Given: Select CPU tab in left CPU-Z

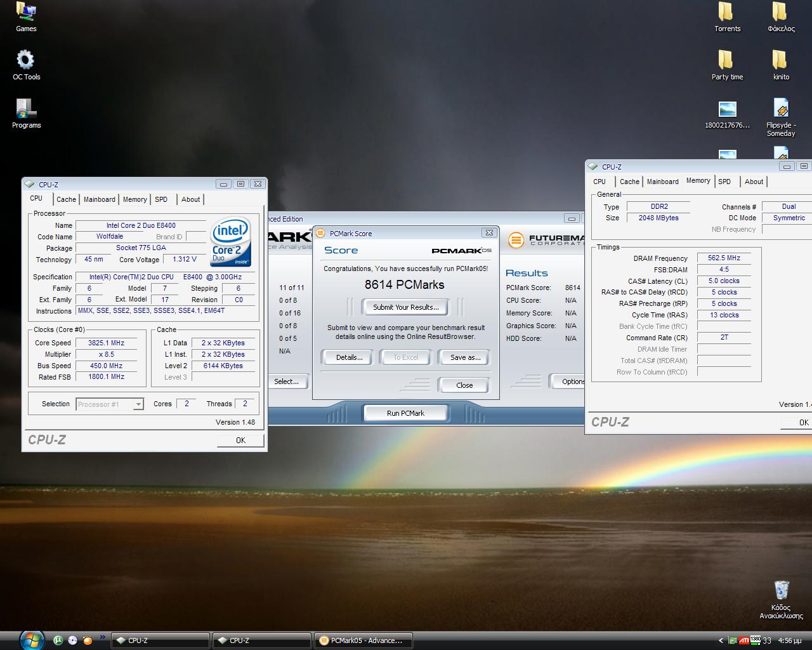Looking at the screenshot, I should (36, 199).
